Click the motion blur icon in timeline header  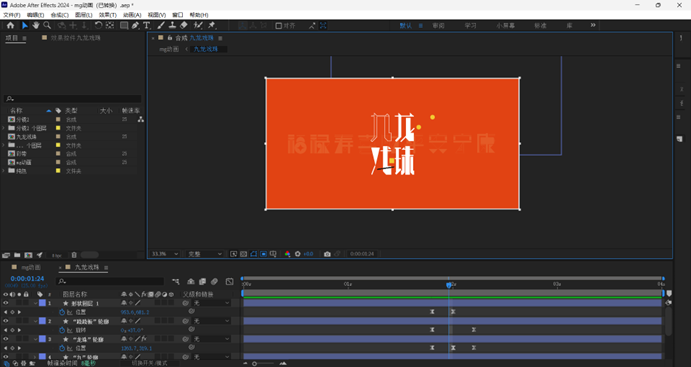pos(214,281)
